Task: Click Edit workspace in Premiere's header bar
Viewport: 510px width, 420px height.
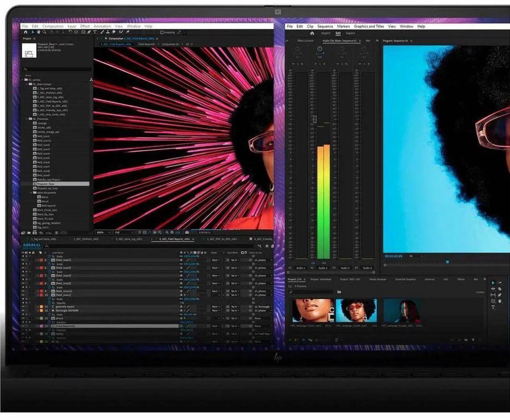Action: 338,33
